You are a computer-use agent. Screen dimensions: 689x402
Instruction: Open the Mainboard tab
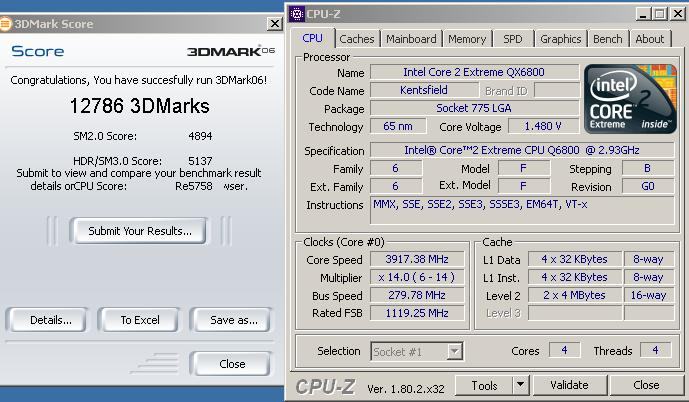click(x=411, y=39)
